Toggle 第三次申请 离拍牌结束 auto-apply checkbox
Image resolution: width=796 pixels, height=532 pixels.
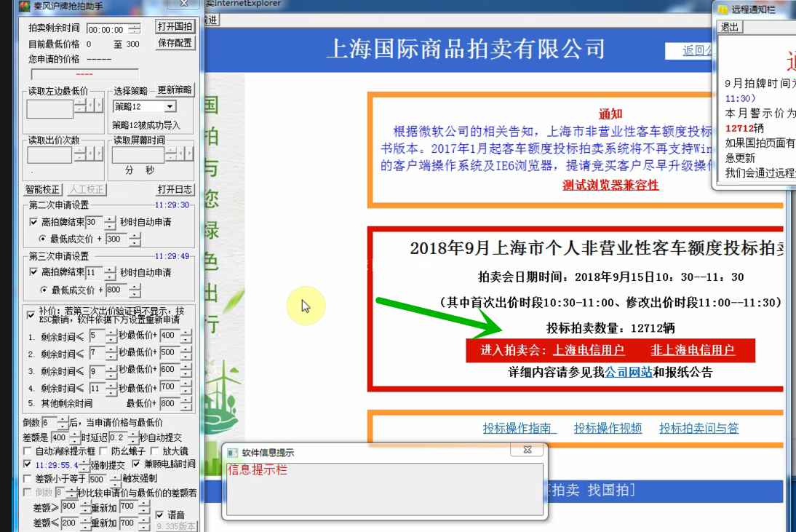[33, 272]
